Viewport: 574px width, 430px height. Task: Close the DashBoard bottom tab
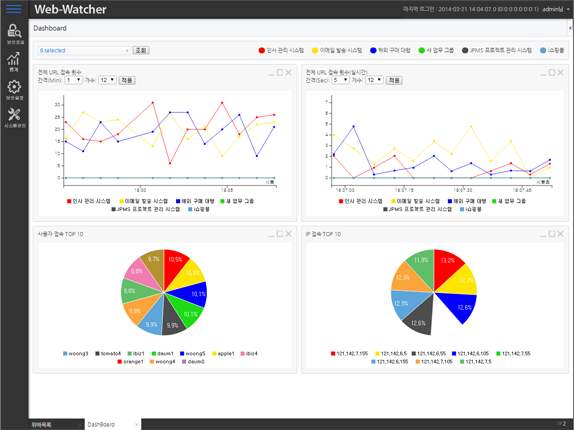(137, 425)
